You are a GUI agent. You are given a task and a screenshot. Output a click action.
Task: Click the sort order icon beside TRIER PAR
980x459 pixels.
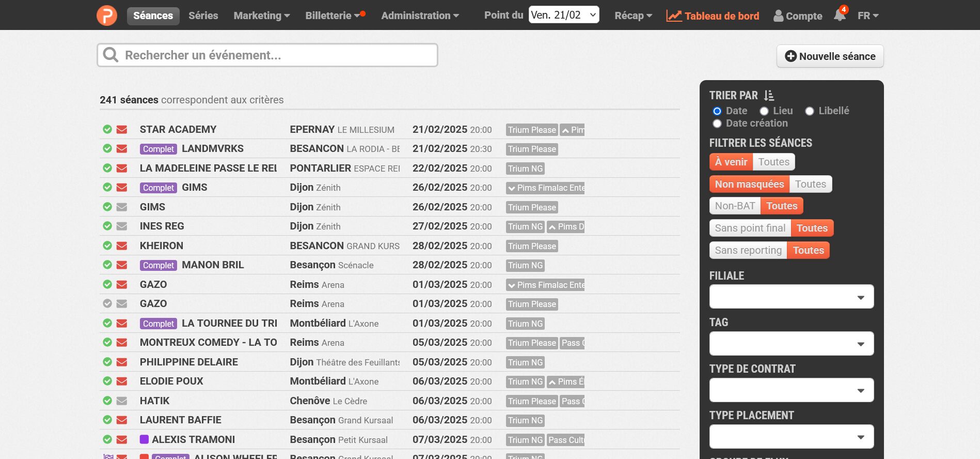[x=769, y=96]
